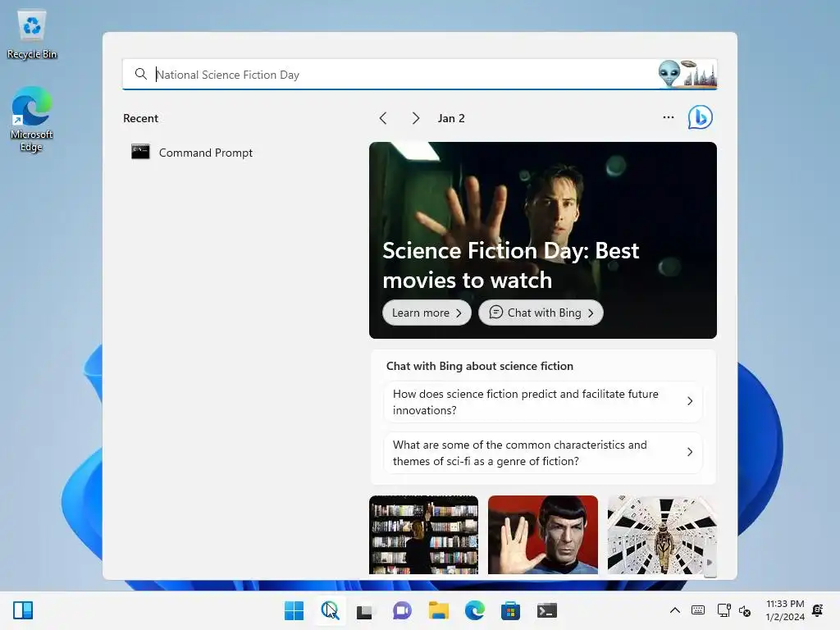This screenshot has height=630, width=840.
Task: Open Task View on the taskbar
Action: pyautogui.click(x=365, y=610)
